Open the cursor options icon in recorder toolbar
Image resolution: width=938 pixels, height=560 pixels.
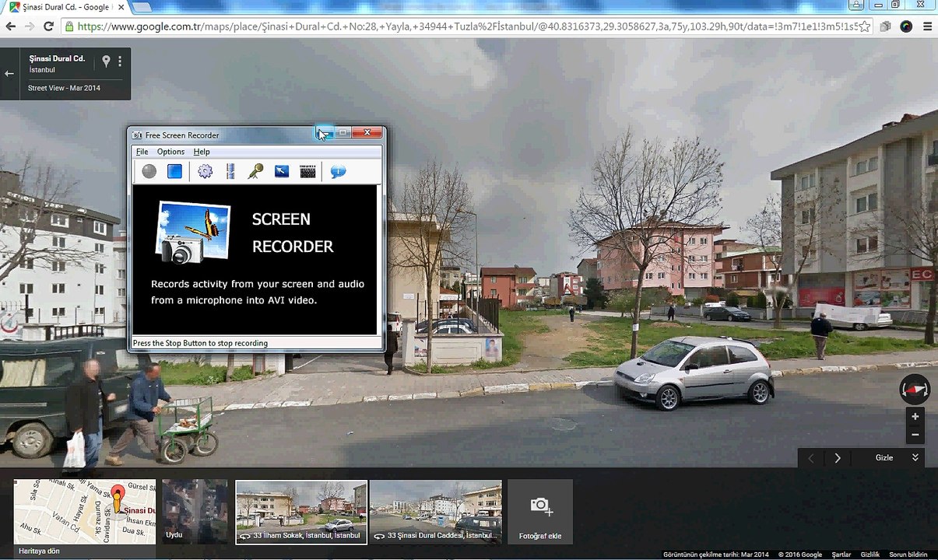[282, 172]
